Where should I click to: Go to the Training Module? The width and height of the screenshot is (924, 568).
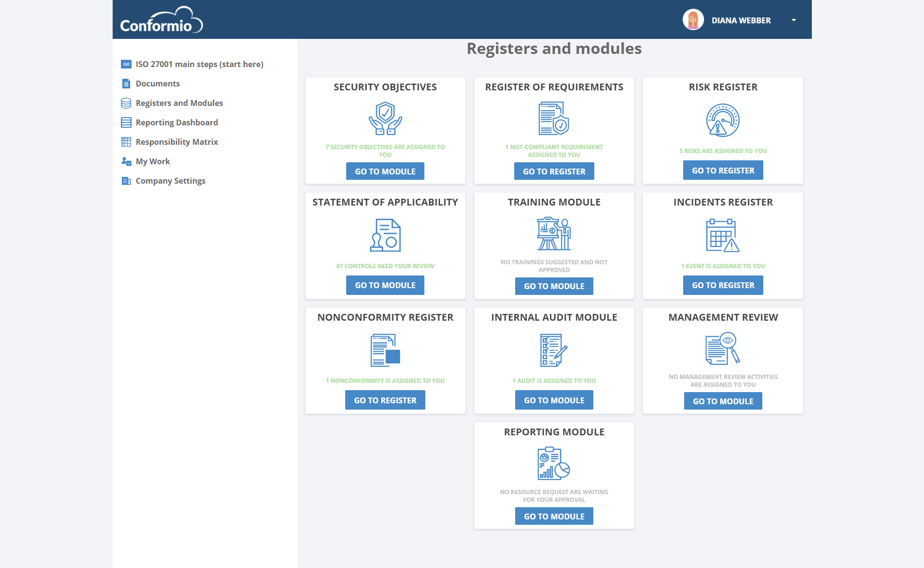pyautogui.click(x=554, y=286)
